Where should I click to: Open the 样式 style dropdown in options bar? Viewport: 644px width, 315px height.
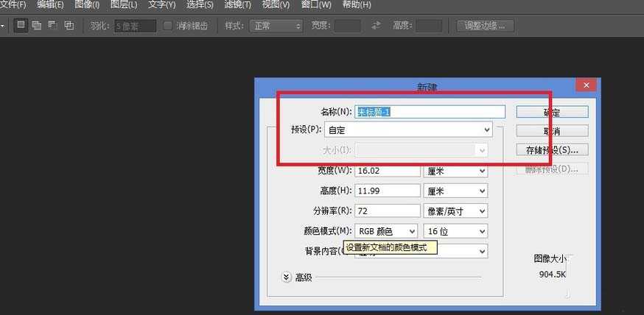tap(277, 26)
